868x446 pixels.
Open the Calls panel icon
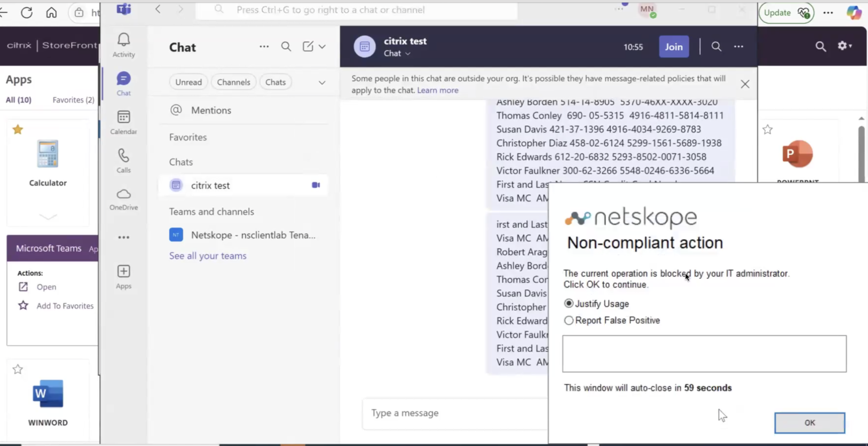click(x=123, y=155)
